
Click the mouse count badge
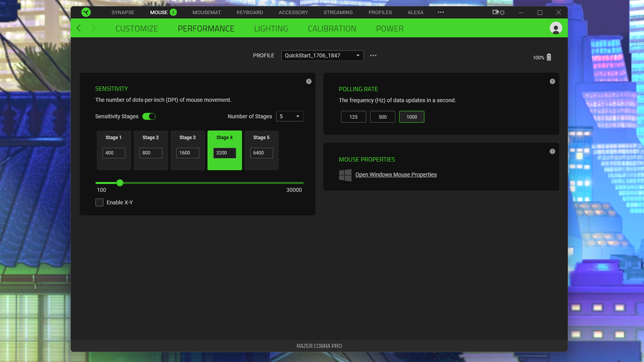pyautogui.click(x=173, y=12)
